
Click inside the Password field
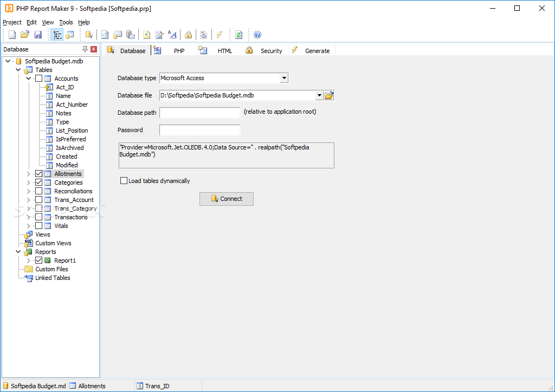pyautogui.click(x=199, y=129)
